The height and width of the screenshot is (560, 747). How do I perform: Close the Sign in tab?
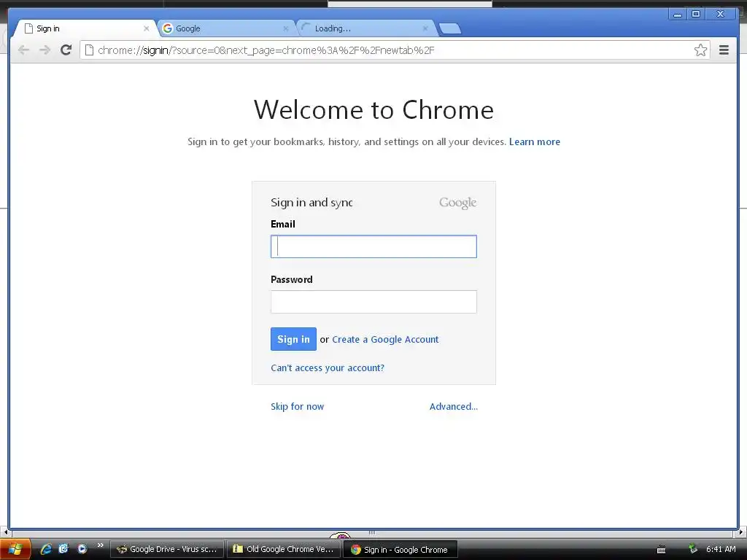[x=146, y=28]
